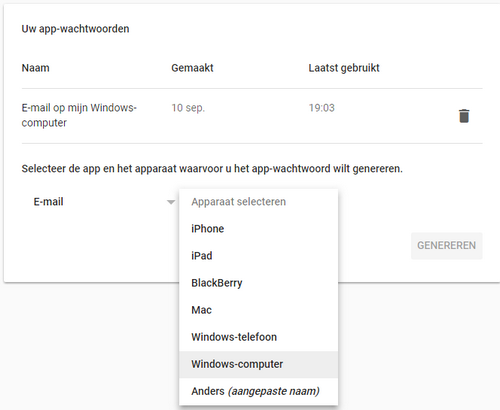Viewport: 500px width, 410px height.
Task: Click the Laatst gebruikt column header
Action: [344, 68]
